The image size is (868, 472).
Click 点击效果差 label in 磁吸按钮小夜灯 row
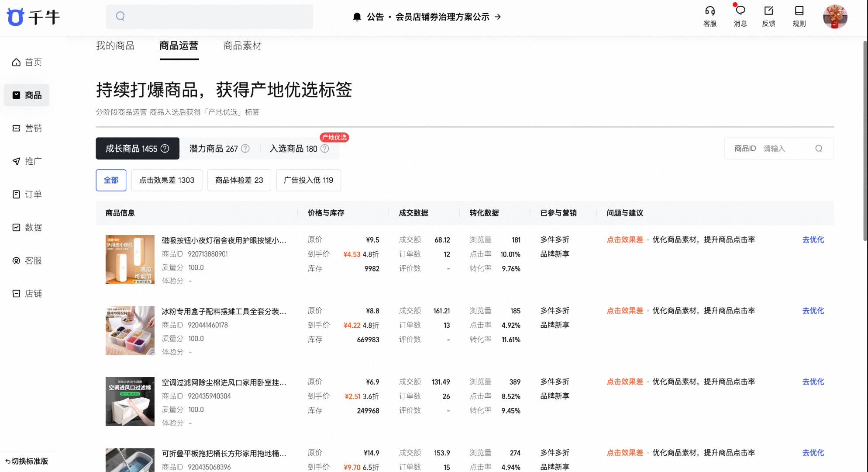pyautogui.click(x=625, y=239)
